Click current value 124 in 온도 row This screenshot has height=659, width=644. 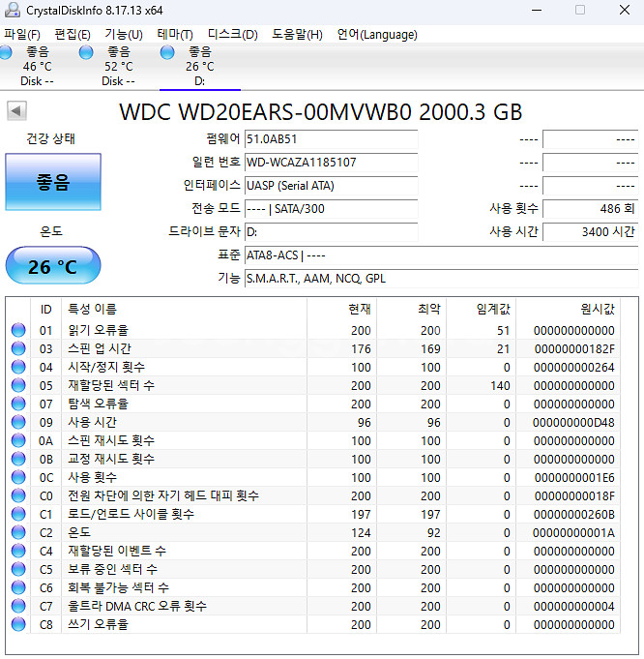point(361,532)
